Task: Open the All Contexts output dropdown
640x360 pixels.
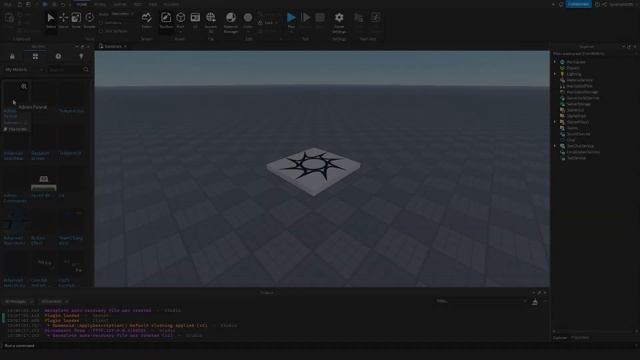Action: coord(54,302)
